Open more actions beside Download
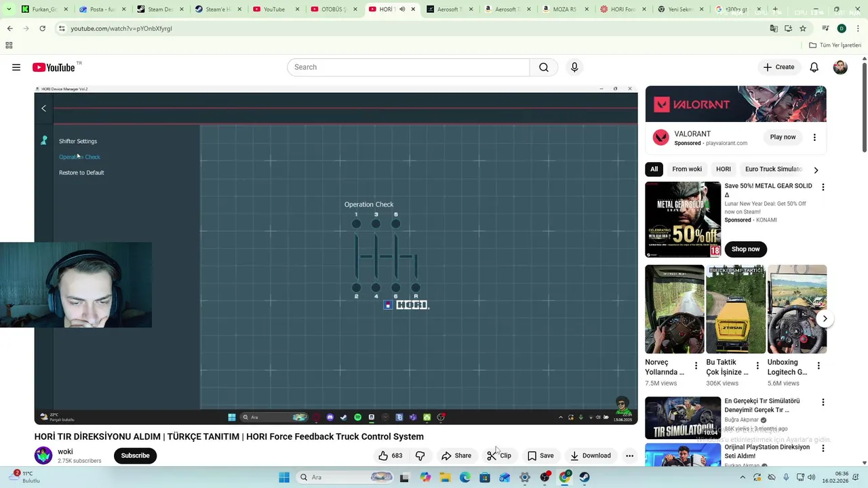The image size is (868, 488). (629, 455)
